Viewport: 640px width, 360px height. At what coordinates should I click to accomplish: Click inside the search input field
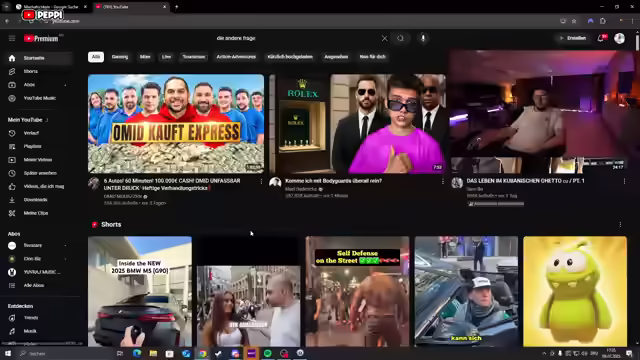(296, 38)
